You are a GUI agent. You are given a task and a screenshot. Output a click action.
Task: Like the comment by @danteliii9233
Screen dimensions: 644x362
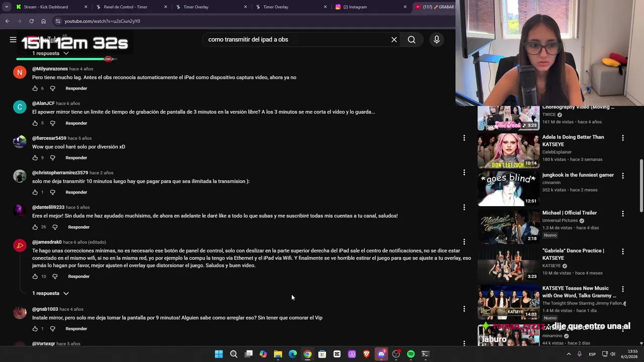[35, 227]
